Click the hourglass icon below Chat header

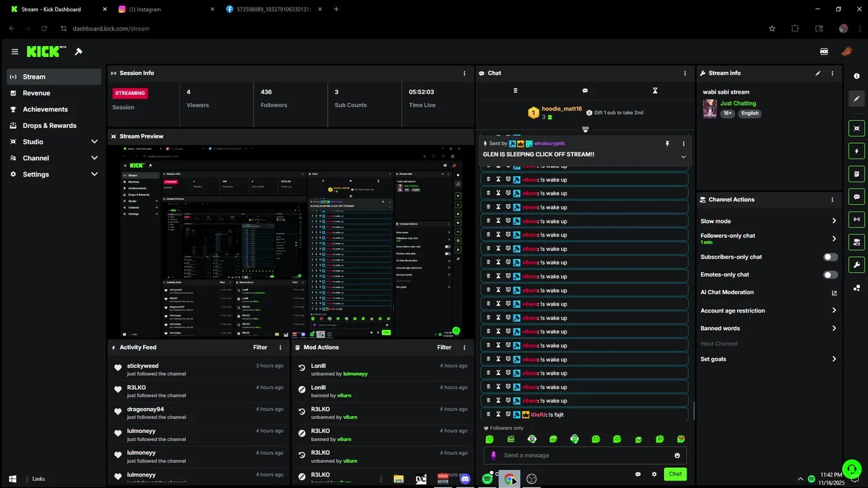(655, 90)
